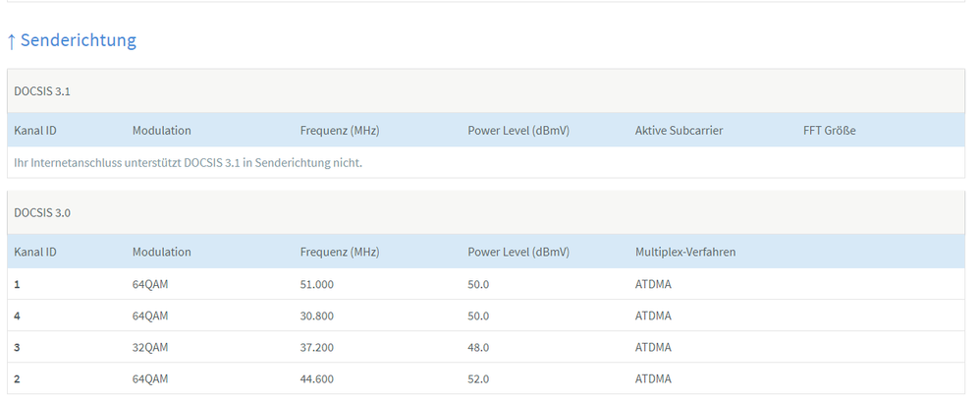Select the Kanal ID 1 cell
Viewport: 980px width, 402px height.
[x=18, y=284]
